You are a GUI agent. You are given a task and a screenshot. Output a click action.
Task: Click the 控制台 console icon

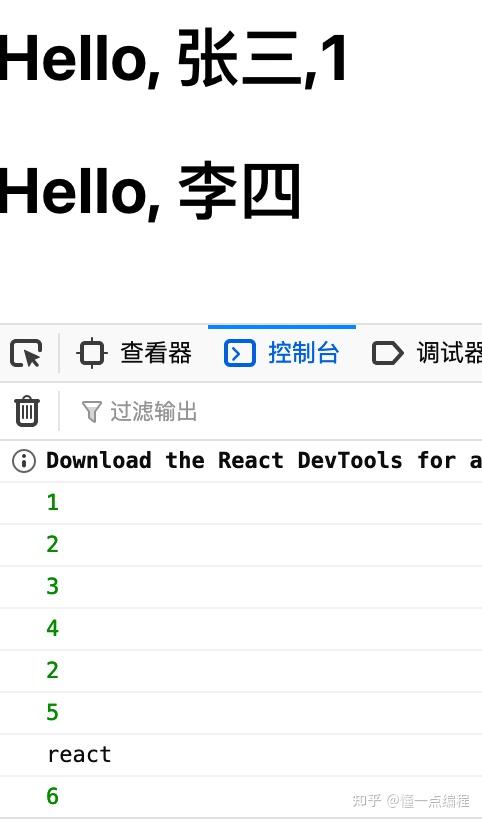[x=240, y=353]
